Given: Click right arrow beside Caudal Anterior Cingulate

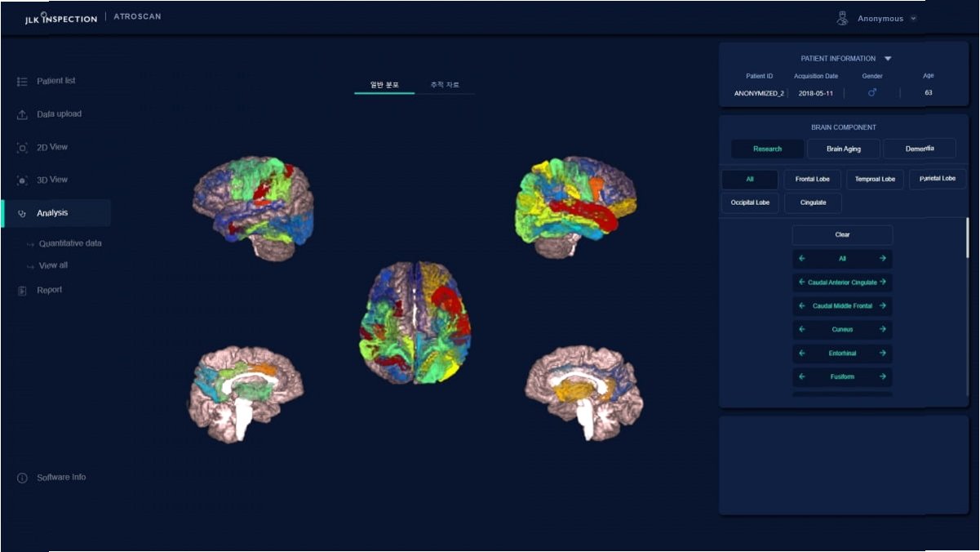Looking at the screenshot, I should 883,283.
